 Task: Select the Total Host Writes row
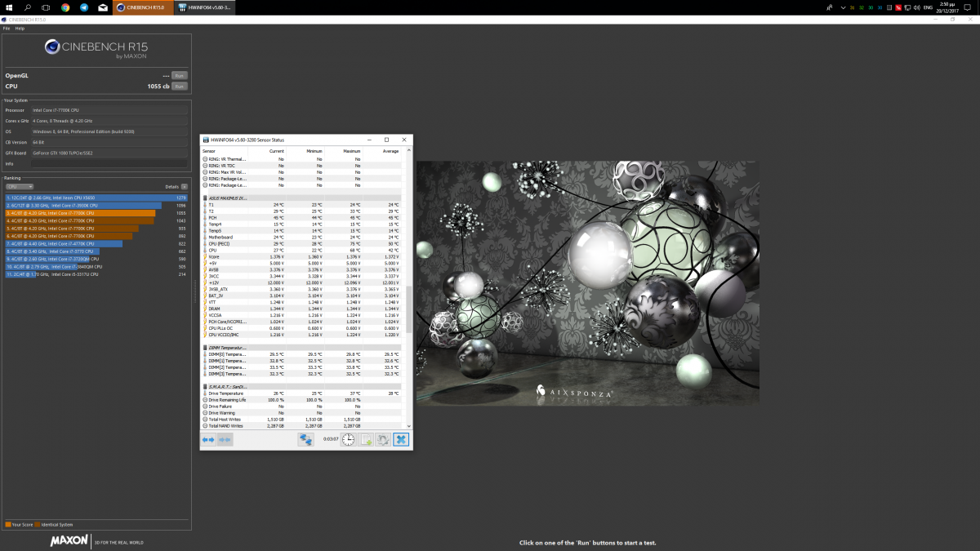point(301,420)
